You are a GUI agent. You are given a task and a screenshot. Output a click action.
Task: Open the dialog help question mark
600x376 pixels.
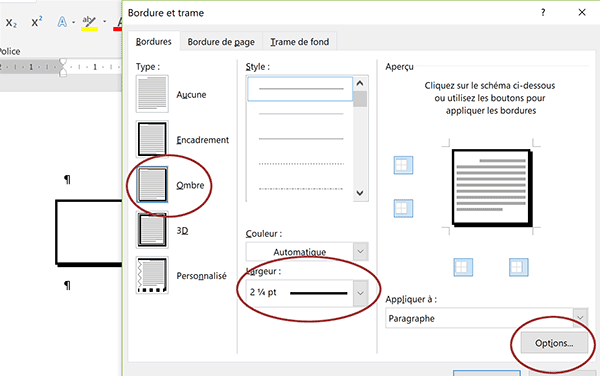tap(543, 12)
